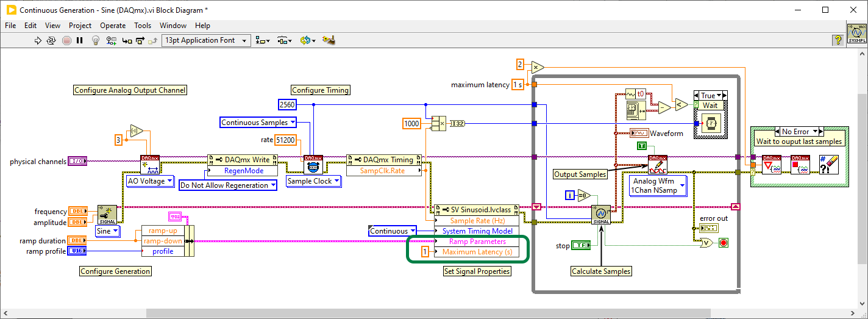The image size is (868, 319).
Task: Click the Abort Execution stop button
Action: (x=66, y=40)
